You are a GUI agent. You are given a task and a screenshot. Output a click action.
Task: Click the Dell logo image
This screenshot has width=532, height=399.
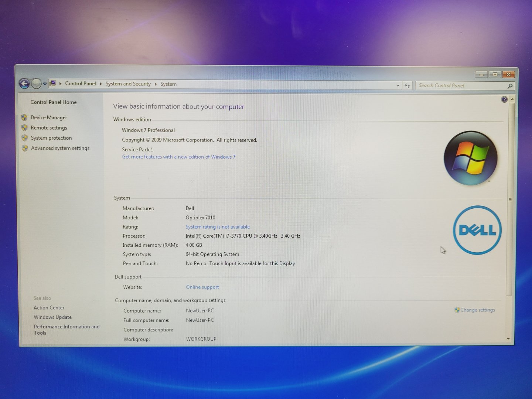click(x=477, y=230)
